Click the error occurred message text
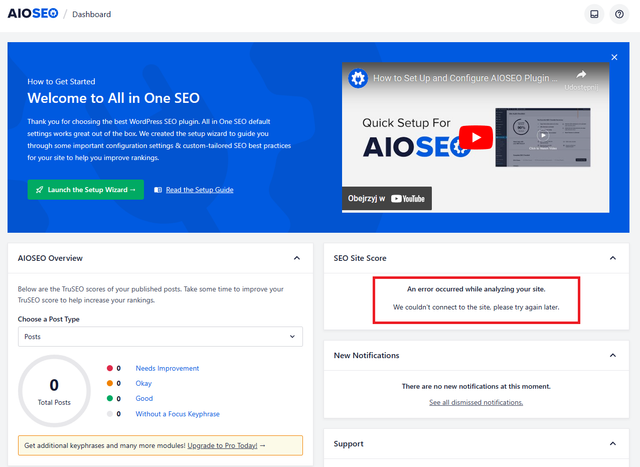Screen dimensions: 640x467 tap(476, 289)
